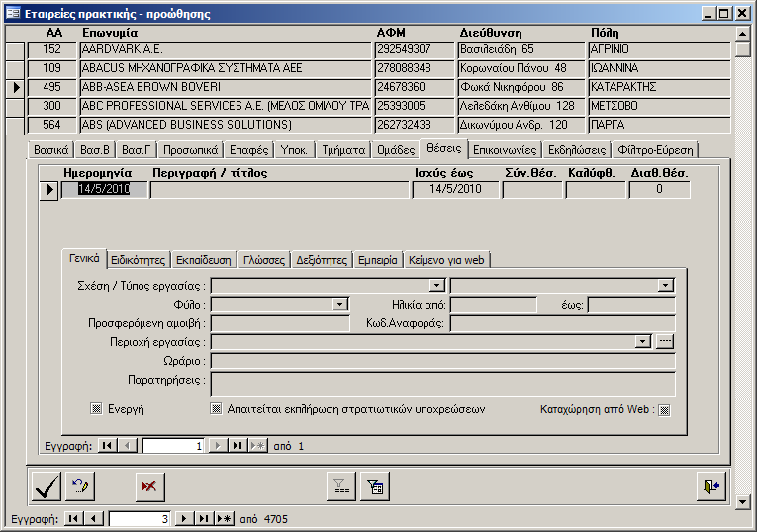
Task: Open the first Σχέση / Τύπος εργασίας dropdown
Action: click(x=437, y=286)
